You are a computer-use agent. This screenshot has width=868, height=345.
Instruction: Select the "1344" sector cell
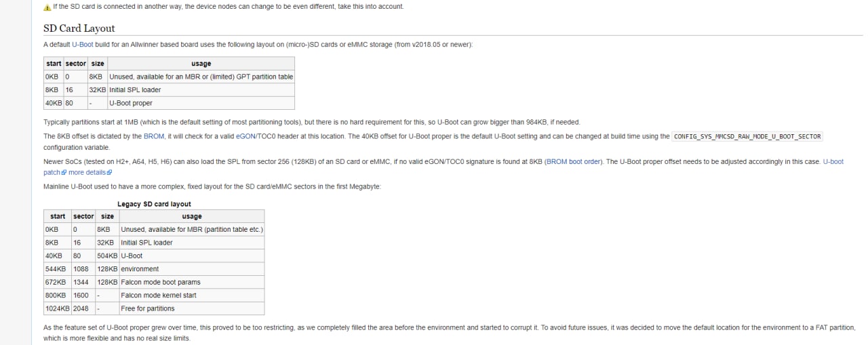coord(83,282)
